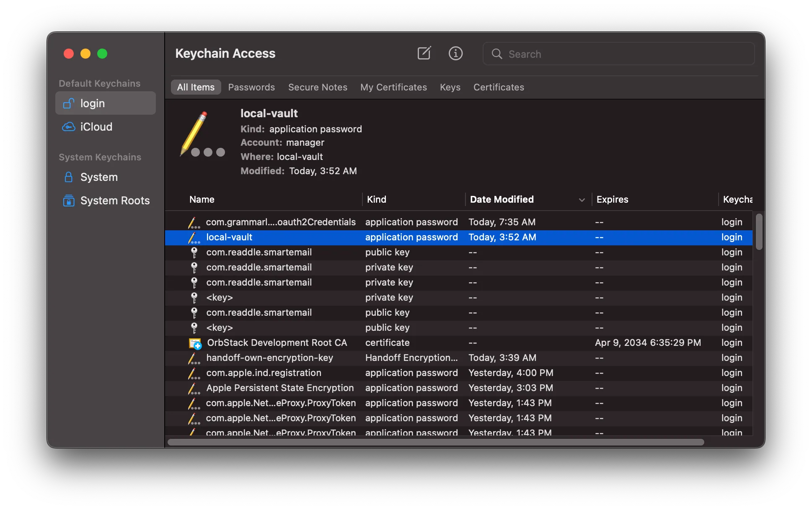
Task: Sort by the Keychain column header
Action: pos(737,199)
